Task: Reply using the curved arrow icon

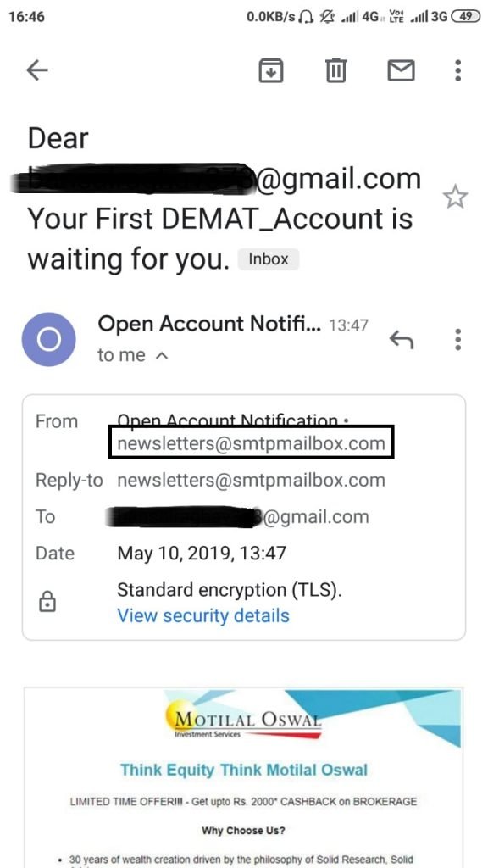Action: point(401,339)
